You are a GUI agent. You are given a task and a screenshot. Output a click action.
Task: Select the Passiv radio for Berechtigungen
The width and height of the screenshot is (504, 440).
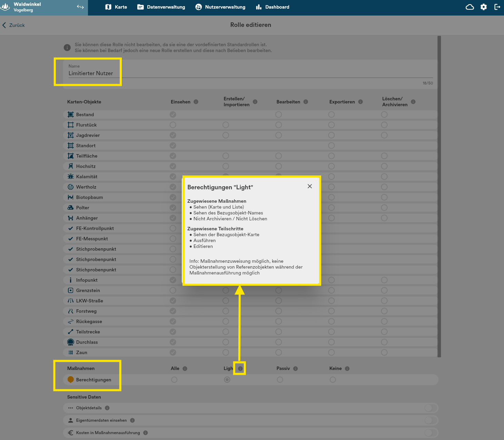(280, 380)
